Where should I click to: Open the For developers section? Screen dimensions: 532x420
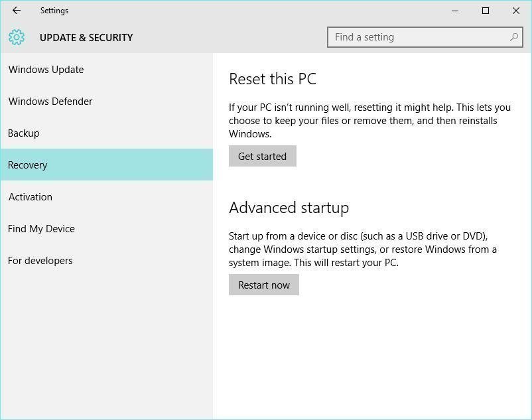pos(40,261)
